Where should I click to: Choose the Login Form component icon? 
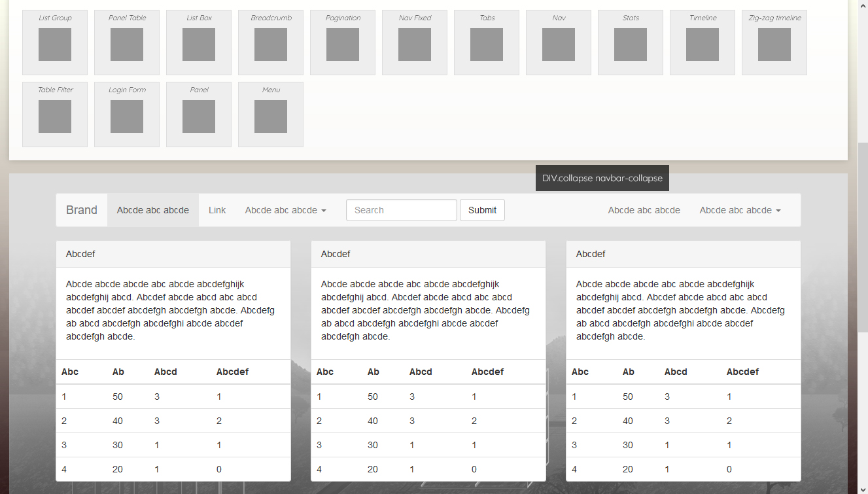click(127, 116)
